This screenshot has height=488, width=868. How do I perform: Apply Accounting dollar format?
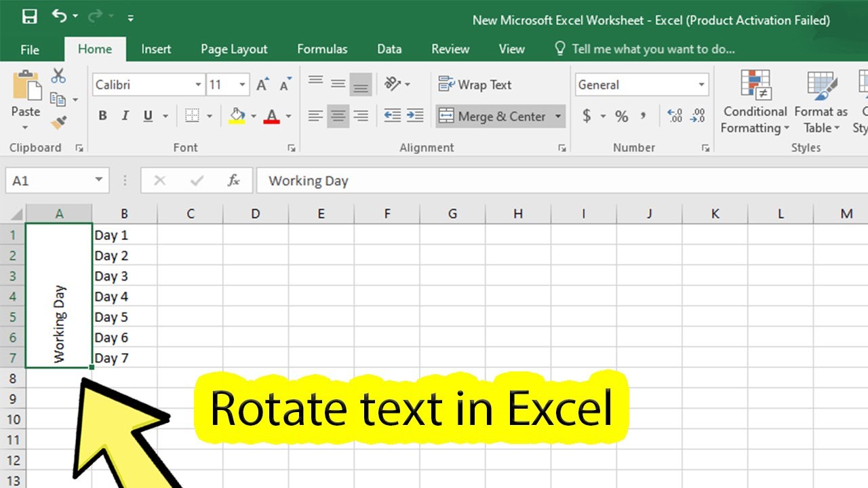pos(587,117)
